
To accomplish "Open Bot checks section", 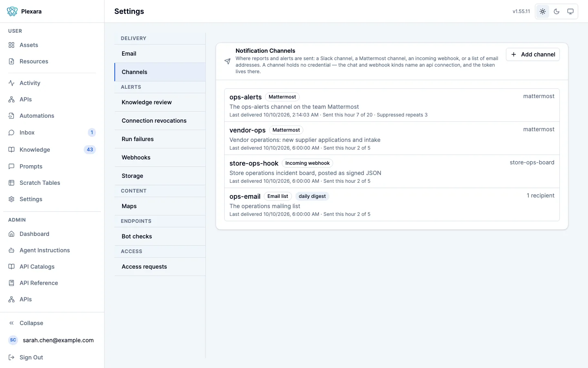I will [160, 236].
